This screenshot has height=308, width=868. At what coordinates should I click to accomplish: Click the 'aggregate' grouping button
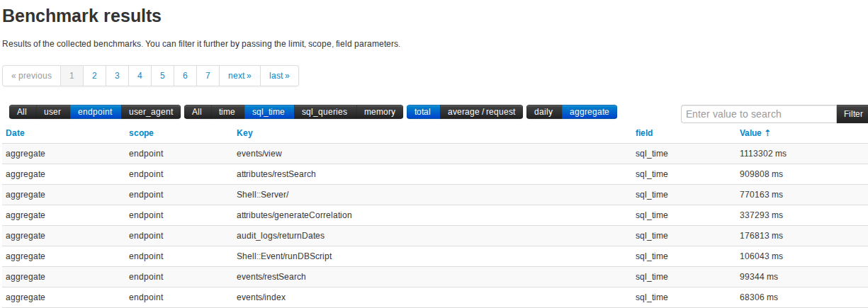click(589, 112)
